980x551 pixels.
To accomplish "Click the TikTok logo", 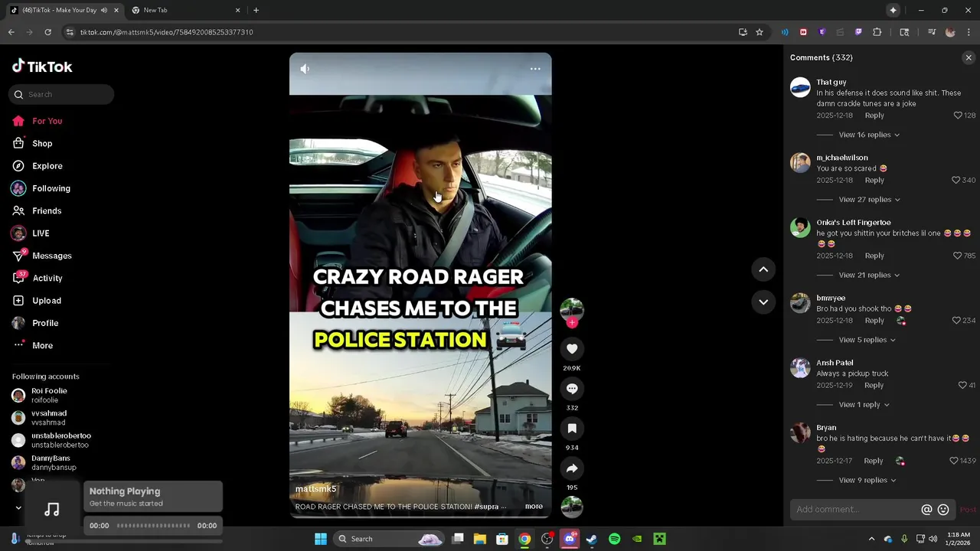I will [x=42, y=67].
